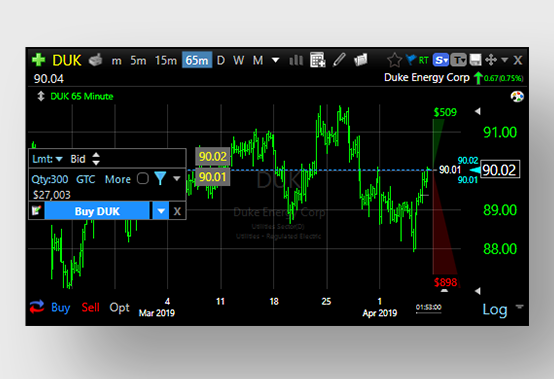
Task: Click the add data sheet grid icon
Action: pyautogui.click(x=318, y=60)
